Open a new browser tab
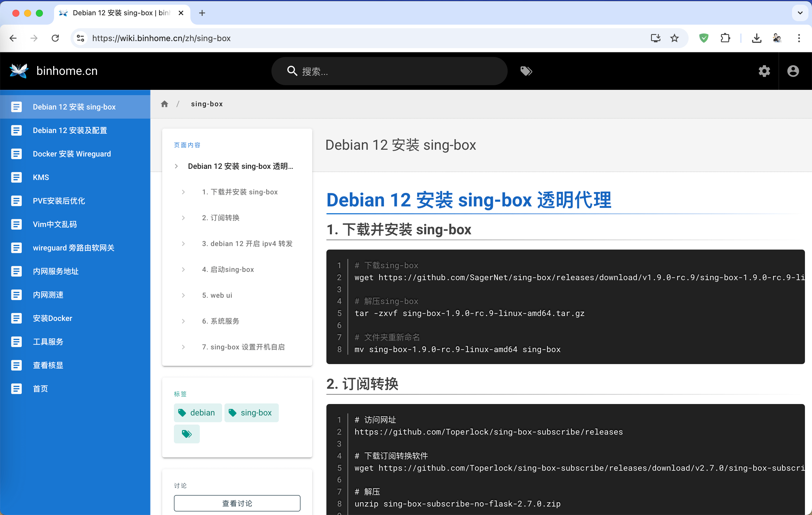This screenshot has width=812, height=515. pyautogui.click(x=202, y=13)
